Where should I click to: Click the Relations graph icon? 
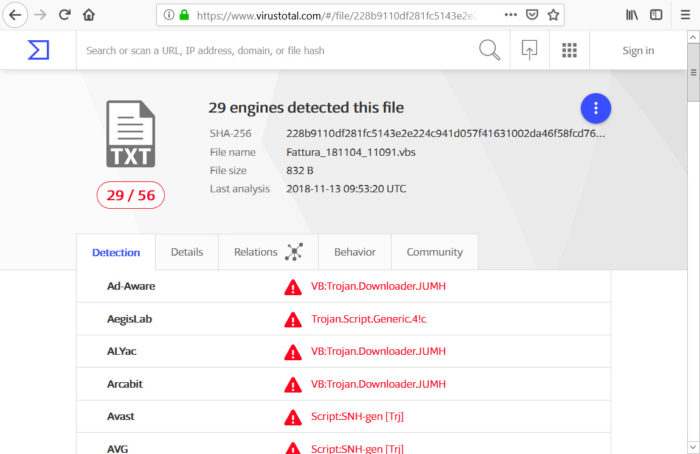(x=294, y=252)
